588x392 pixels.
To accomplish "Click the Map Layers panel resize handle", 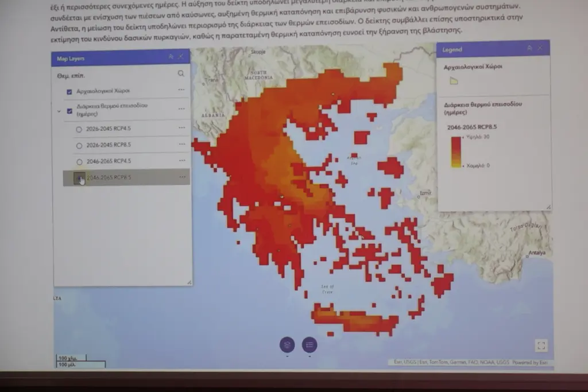I will point(189,282).
